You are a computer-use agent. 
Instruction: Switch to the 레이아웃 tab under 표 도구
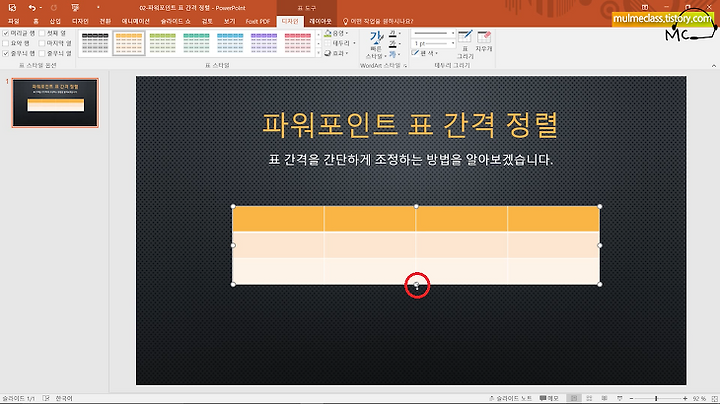coord(320,21)
